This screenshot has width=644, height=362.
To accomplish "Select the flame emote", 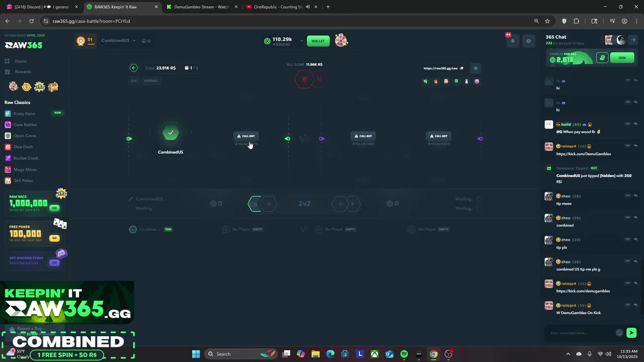I will tap(436, 81).
